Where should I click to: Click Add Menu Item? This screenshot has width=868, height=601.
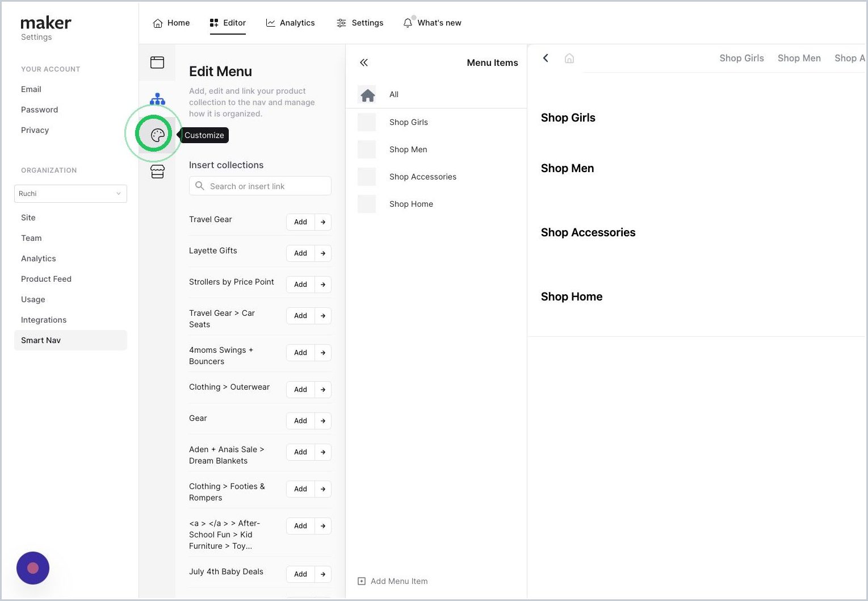click(393, 581)
